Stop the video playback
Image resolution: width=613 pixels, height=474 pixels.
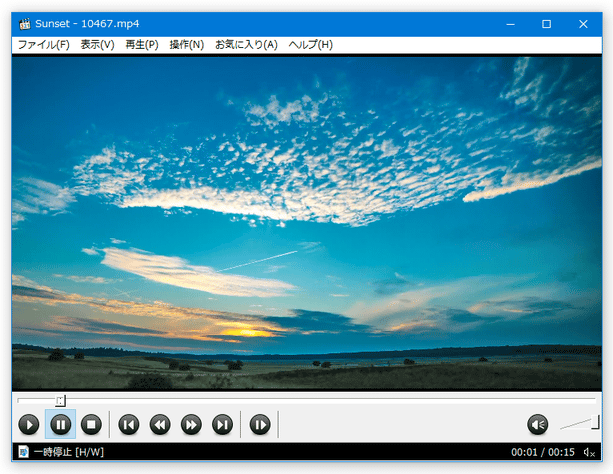click(x=91, y=425)
